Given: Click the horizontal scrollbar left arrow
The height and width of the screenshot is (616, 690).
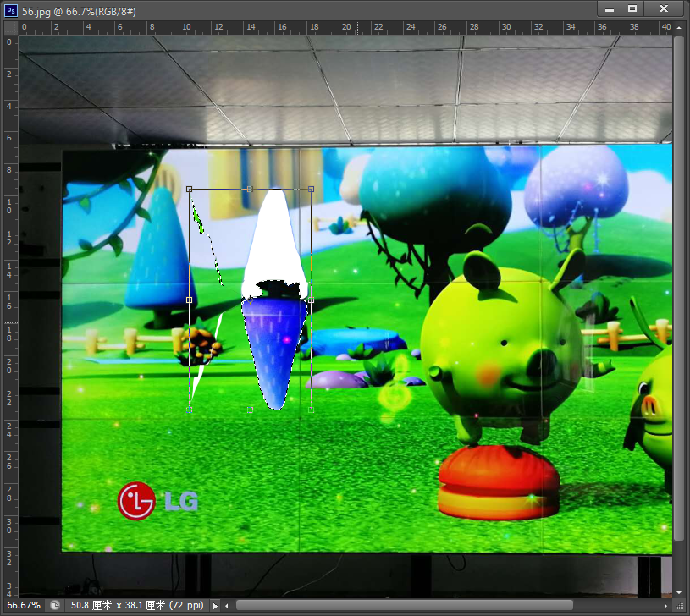Looking at the screenshot, I should (x=227, y=605).
